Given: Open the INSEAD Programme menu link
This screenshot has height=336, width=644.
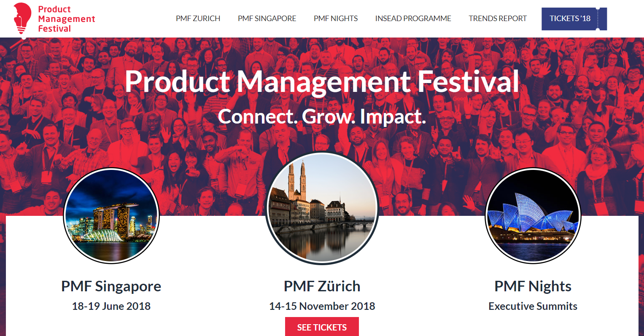Looking at the screenshot, I should coord(413,19).
